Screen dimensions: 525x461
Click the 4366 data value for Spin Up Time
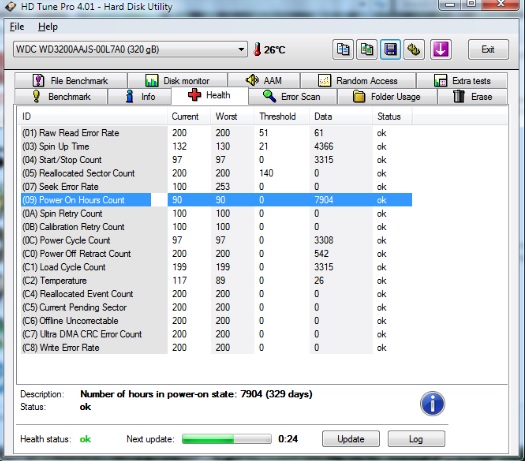coord(323,146)
